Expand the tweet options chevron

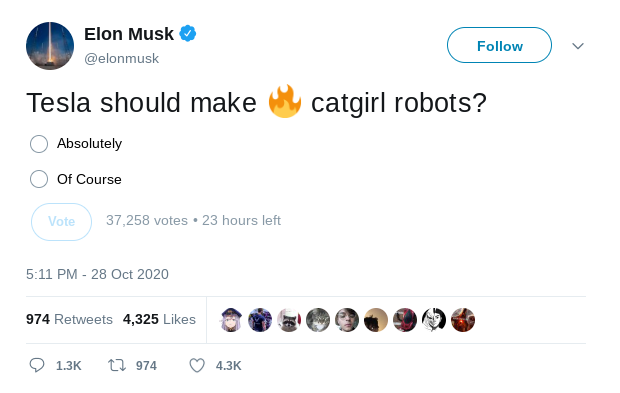578,46
